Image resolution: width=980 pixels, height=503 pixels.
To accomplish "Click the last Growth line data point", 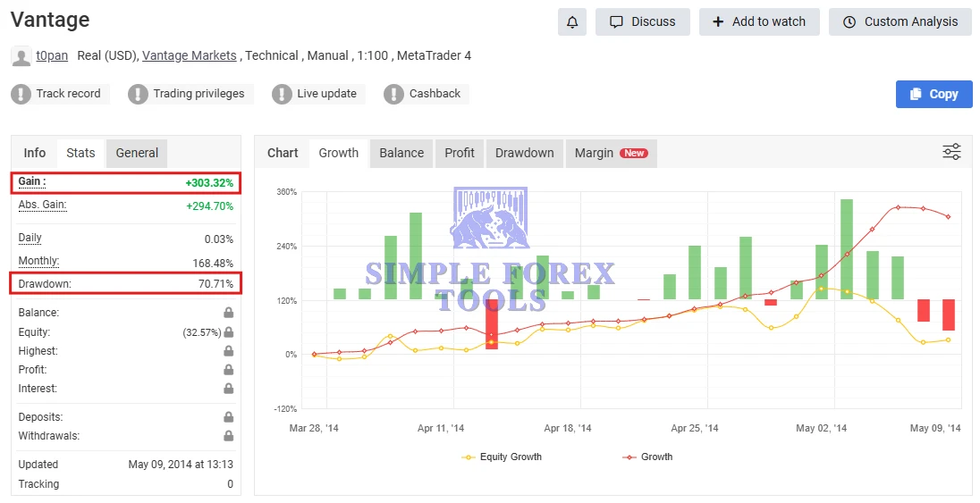I will coord(948,217).
